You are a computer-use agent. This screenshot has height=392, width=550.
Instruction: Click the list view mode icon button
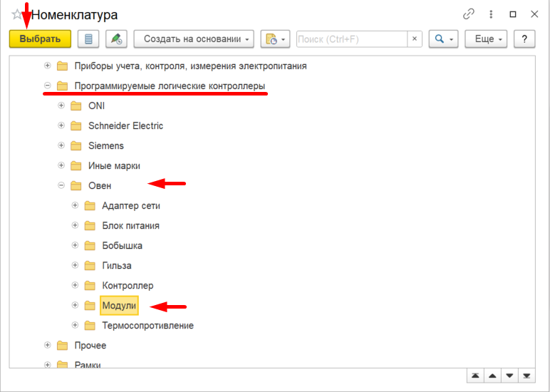[x=88, y=39]
